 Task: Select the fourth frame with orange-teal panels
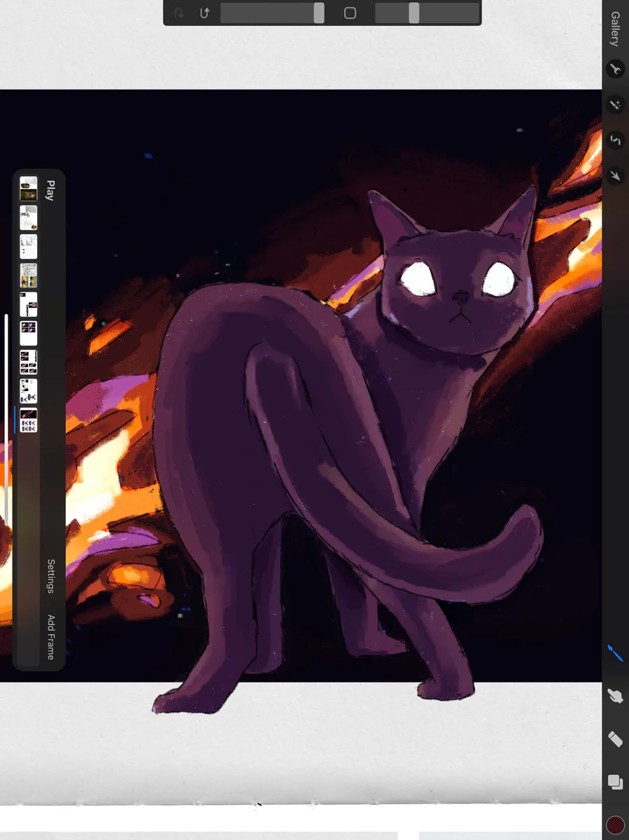29,276
